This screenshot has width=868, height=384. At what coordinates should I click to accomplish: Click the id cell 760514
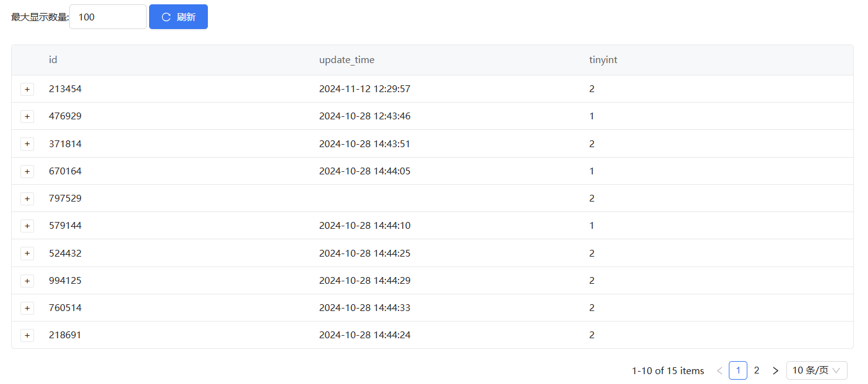(65, 308)
